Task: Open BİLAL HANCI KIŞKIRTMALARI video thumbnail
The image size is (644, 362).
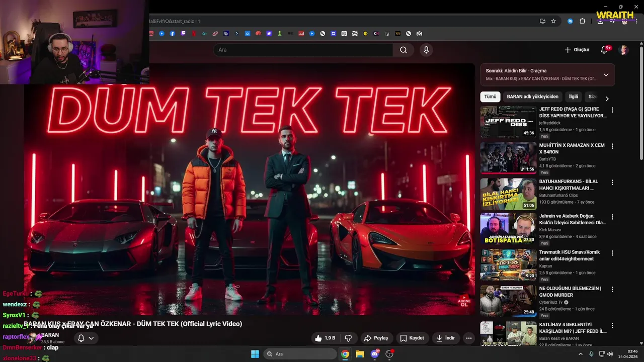Action: 508,194
